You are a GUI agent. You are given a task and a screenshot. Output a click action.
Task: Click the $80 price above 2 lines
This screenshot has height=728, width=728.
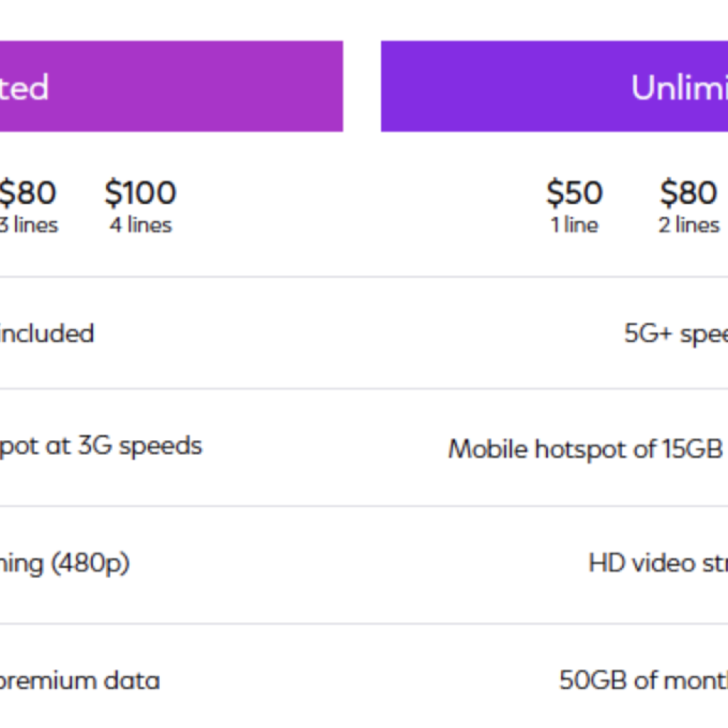click(x=689, y=193)
